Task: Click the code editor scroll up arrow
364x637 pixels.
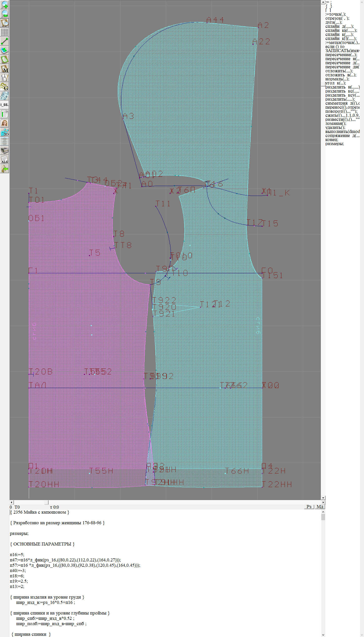Action: pos(323,512)
